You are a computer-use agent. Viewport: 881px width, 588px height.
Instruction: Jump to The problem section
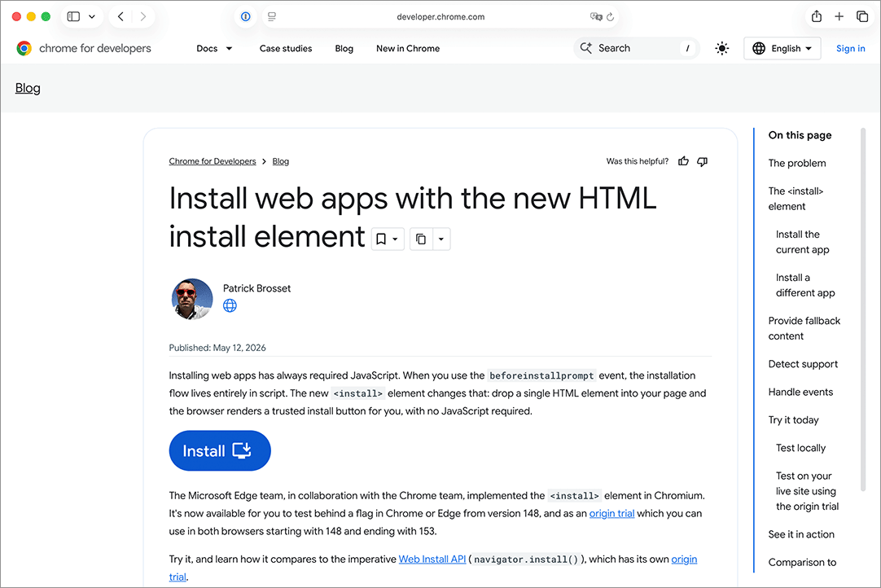(796, 163)
